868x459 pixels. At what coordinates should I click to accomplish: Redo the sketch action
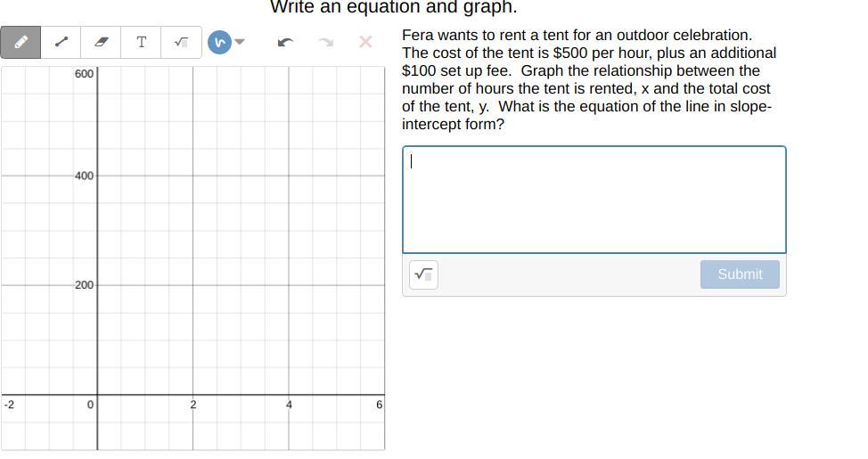[325, 42]
